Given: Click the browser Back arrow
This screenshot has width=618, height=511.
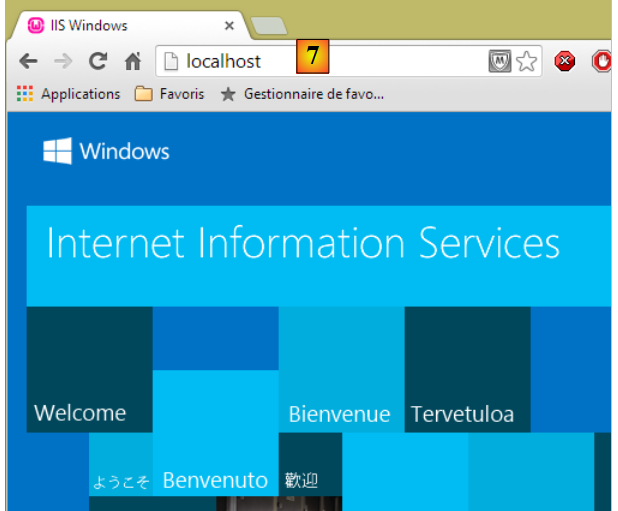Looking at the screenshot, I should tap(28, 61).
